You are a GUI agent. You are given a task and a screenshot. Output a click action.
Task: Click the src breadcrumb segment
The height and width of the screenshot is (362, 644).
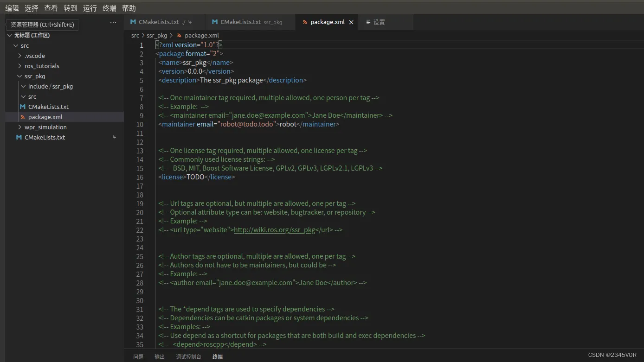[x=135, y=35]
